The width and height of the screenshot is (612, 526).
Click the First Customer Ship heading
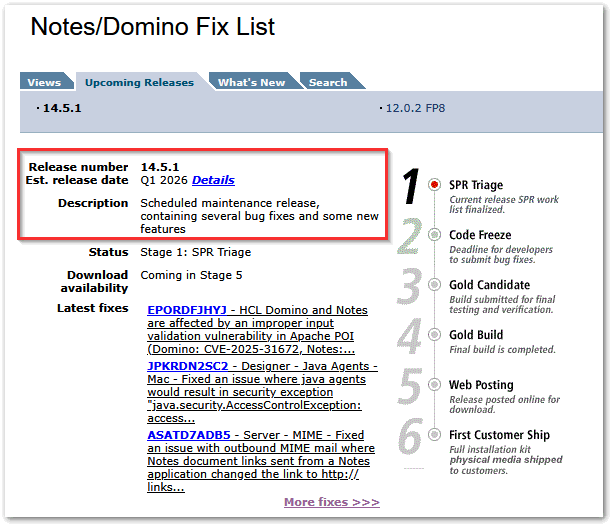click(499, 434)
